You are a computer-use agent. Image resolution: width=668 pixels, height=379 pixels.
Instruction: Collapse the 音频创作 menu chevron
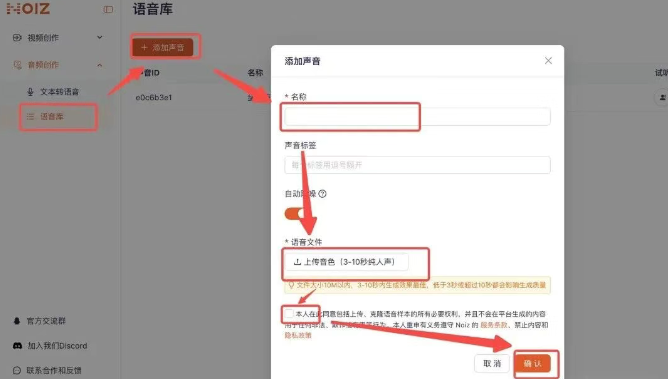(x=100, y=65)
